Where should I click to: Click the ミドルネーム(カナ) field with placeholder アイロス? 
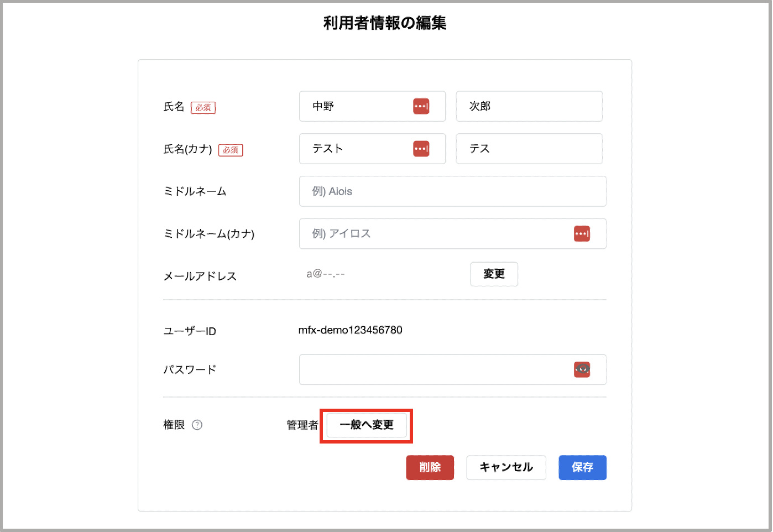pyautogui.click(x=453, y=233)
